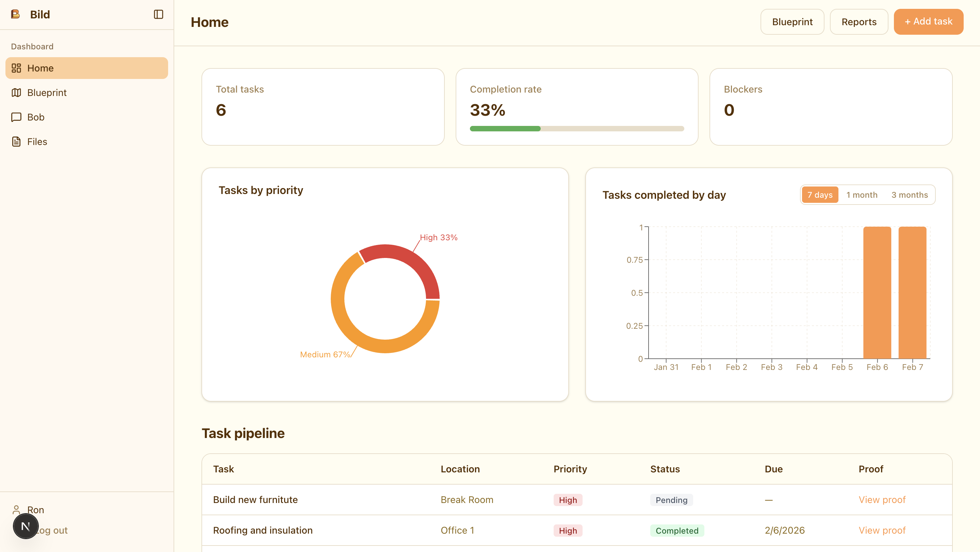Click the Feb 6 bar in chart
The width and height of the screenshot is (980, 552).
tap(877, 292)
